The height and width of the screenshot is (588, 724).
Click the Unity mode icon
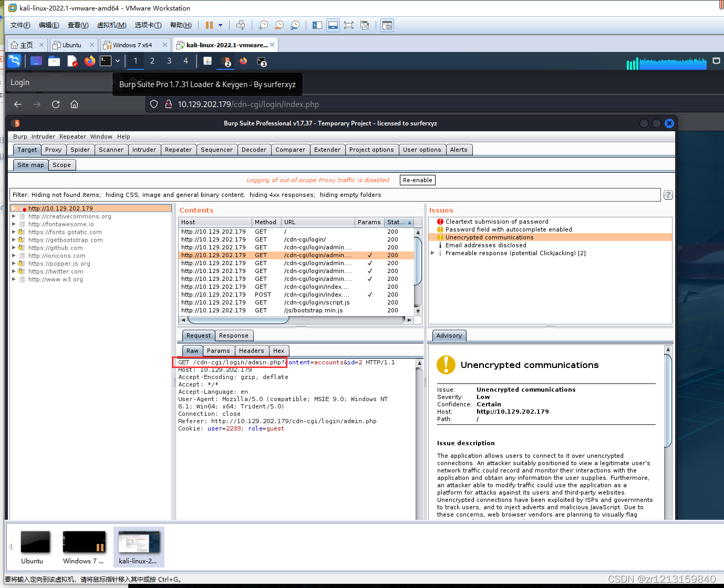[365, 25]
